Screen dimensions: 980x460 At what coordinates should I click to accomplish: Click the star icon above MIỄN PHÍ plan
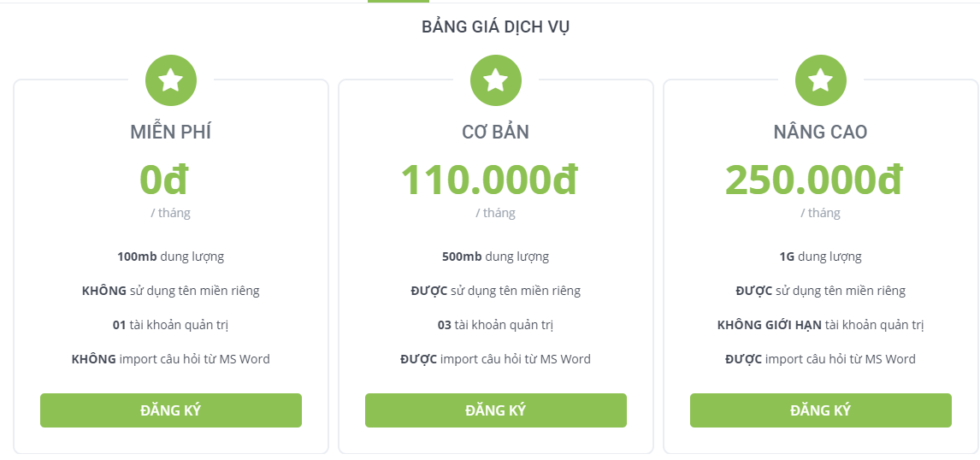171,80
